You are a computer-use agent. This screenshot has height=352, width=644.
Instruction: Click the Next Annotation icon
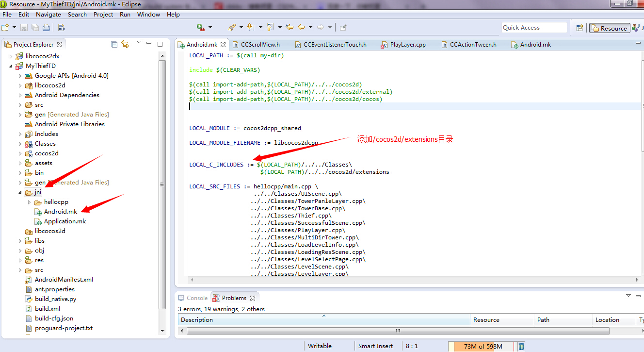click(x=250, y=27)
